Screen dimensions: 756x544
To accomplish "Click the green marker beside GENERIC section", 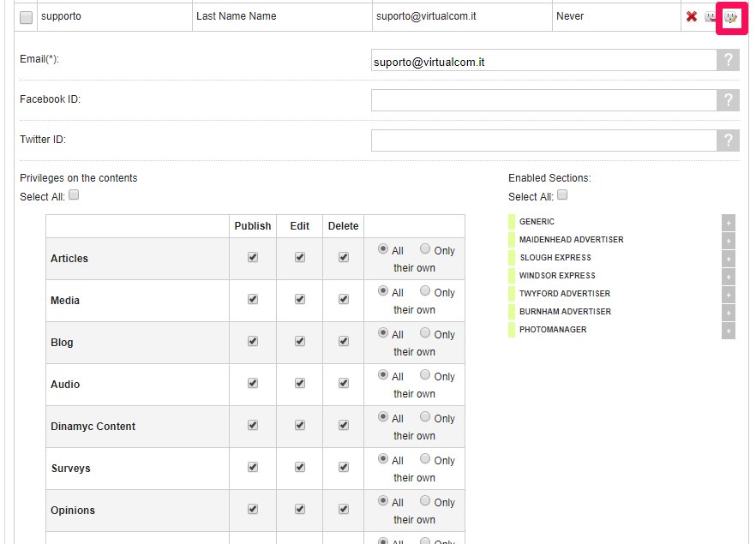I will (x=512, y=222).
